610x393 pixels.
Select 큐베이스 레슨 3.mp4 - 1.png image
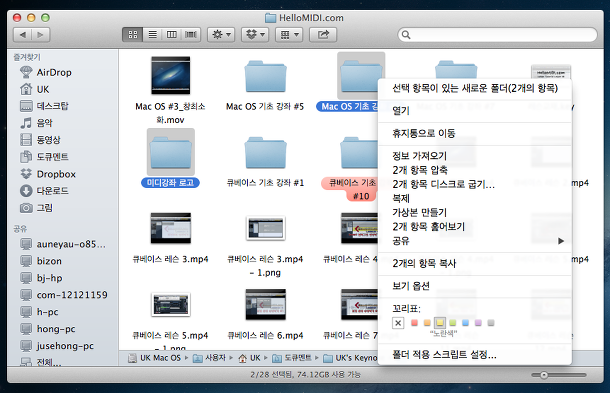click(266, 228)
